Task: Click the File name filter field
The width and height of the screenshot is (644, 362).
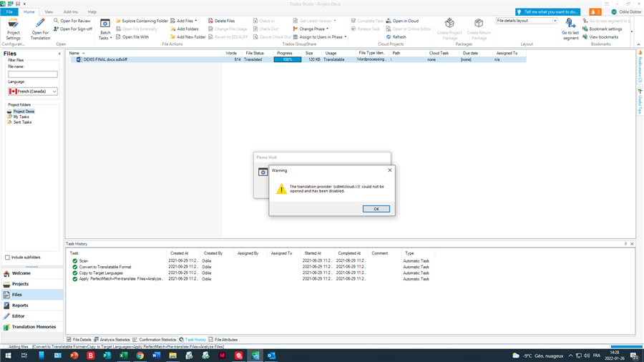Action: (x=32, y=74)
